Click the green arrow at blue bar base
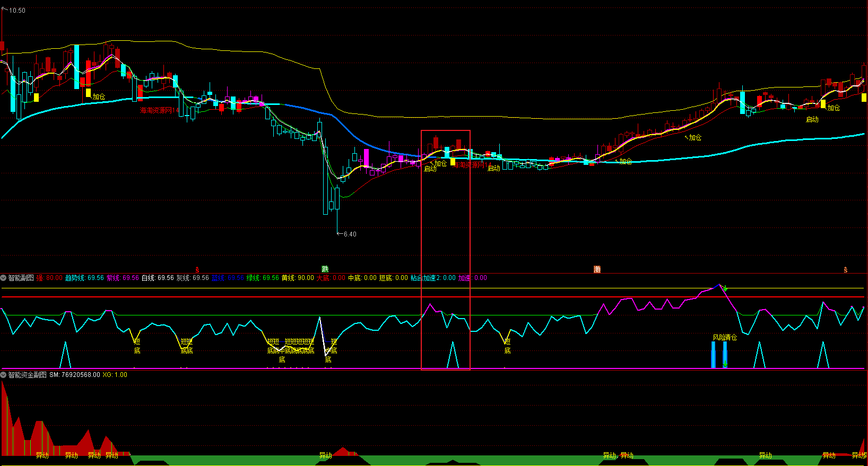Viewport: 868px width, 466px height. coord(725,364)
